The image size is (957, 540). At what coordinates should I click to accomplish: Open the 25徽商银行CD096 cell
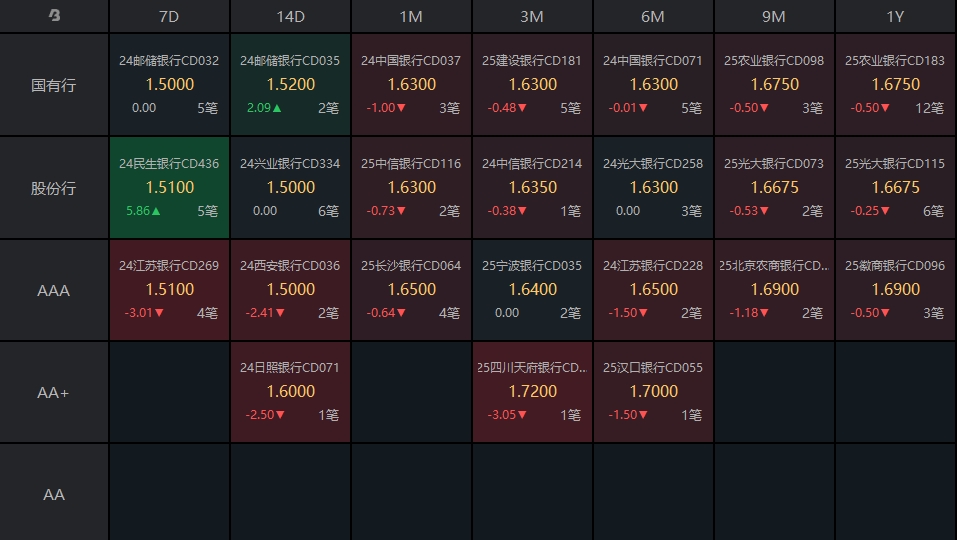pyautogui.click(x=895, y=290)
